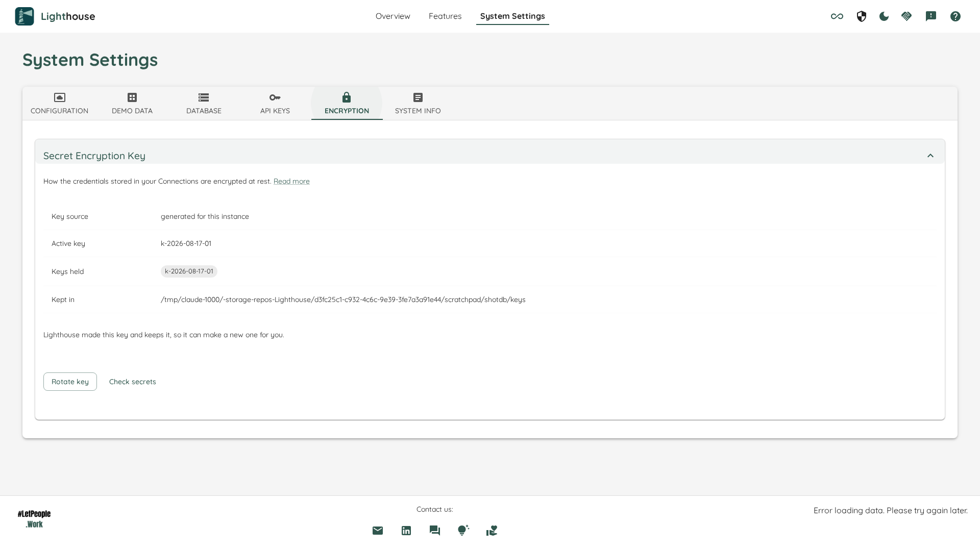Click the handshake icon in the header
The height and width of the screenshot is (551, 980).
coord(906,16)
